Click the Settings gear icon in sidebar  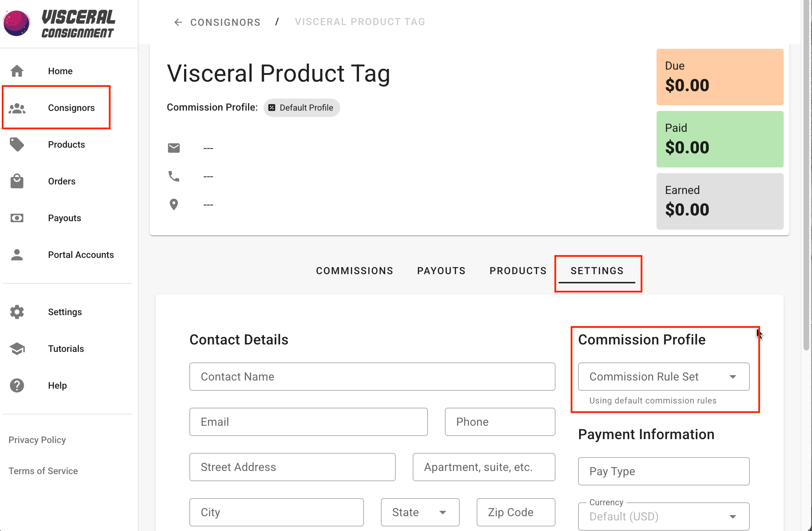[17, 312]
